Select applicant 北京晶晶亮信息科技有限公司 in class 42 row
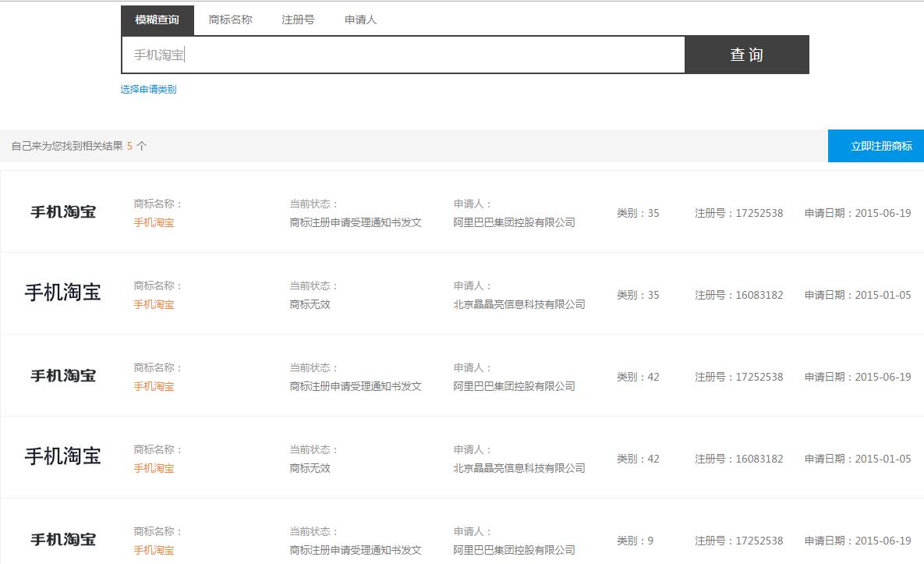This screenshot has height=564, width=924. click(519, 469)
